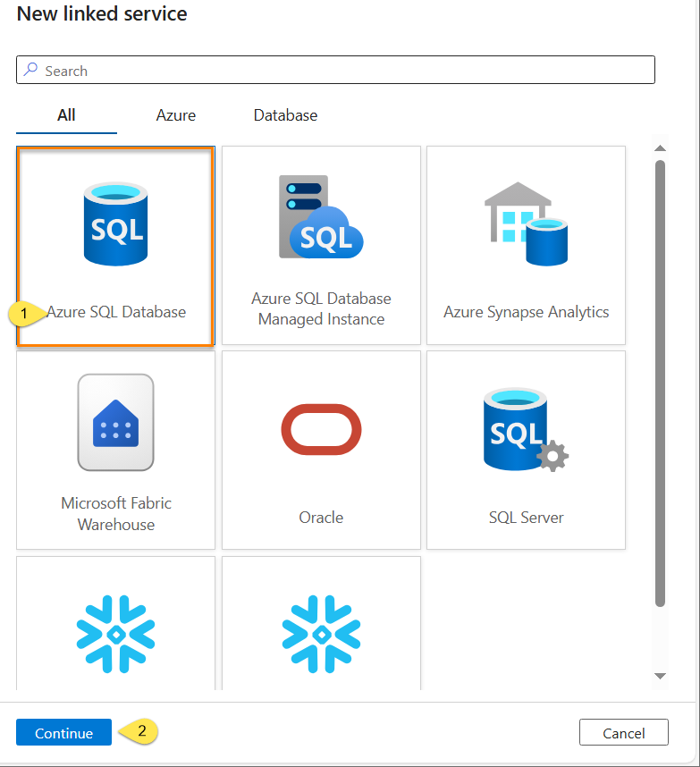Viewport: 700px width, 767px height.
Task: Click the search magnifier icon
Action: coord(30,70)
